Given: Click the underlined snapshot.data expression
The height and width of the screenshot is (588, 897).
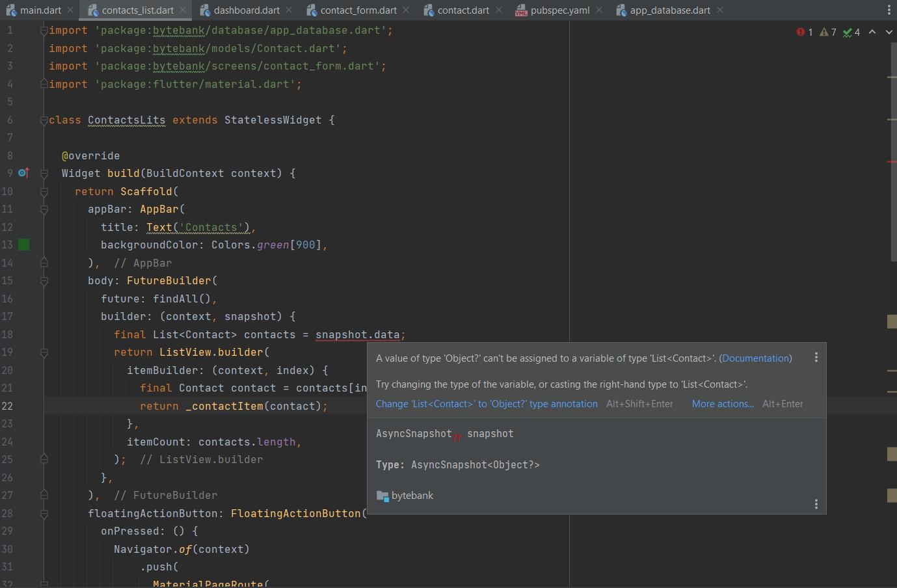Looking at the screenshot, I should pyautogui.click(x=357, y=335).
